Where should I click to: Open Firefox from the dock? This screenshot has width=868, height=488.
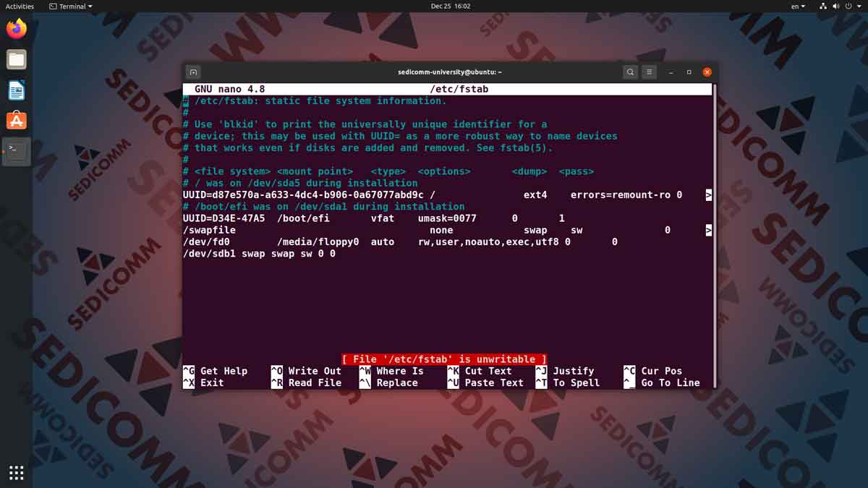click(16, 27)
